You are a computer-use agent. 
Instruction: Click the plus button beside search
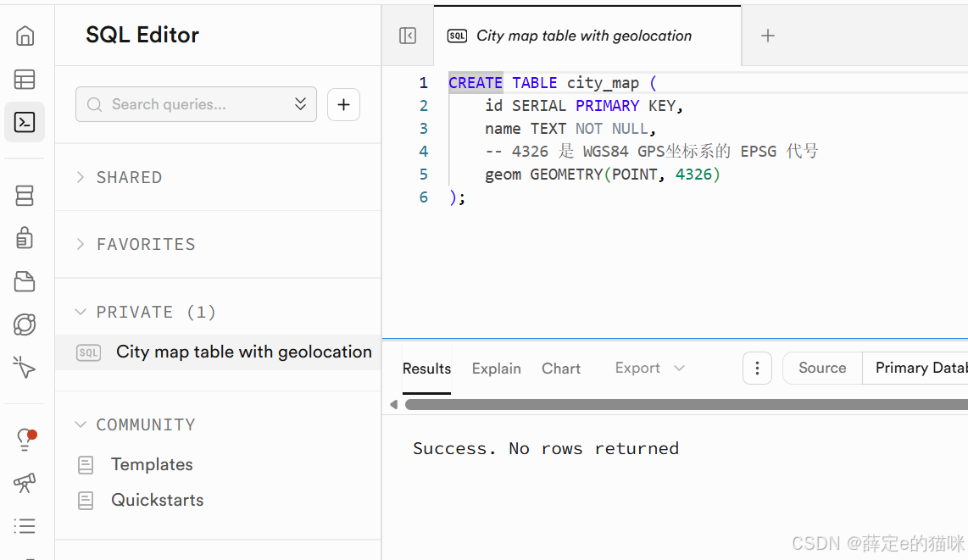click(x=343, y=104)
